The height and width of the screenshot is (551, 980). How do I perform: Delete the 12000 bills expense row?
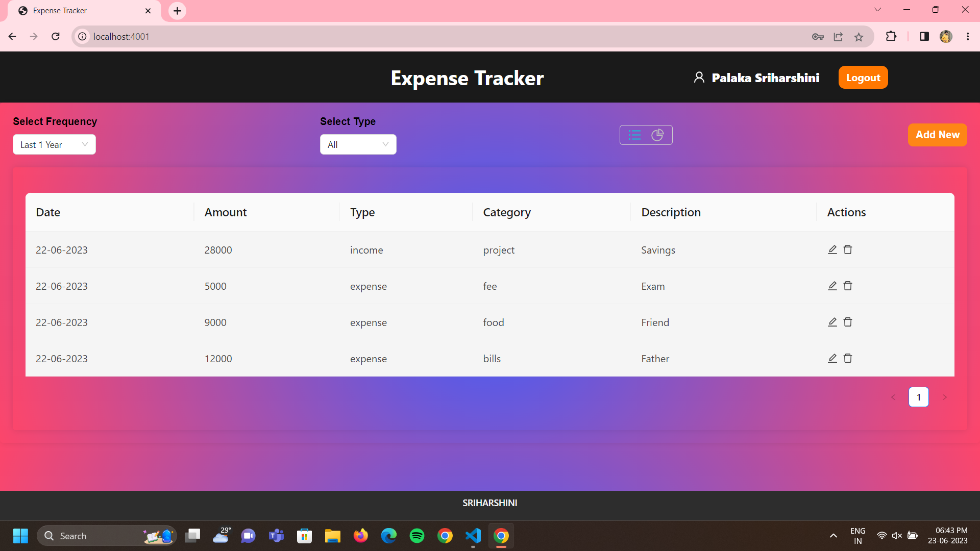tap(848, 358)
